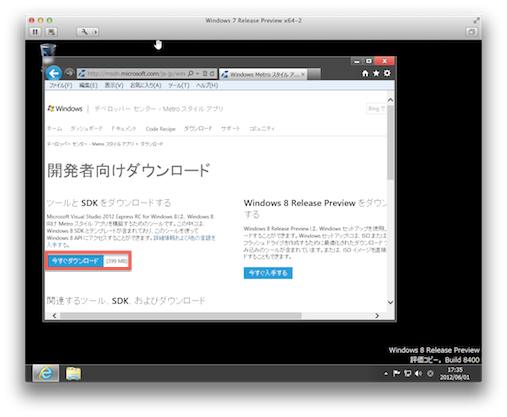Open ダッシュボード in the site navigation

coord(86,129)
